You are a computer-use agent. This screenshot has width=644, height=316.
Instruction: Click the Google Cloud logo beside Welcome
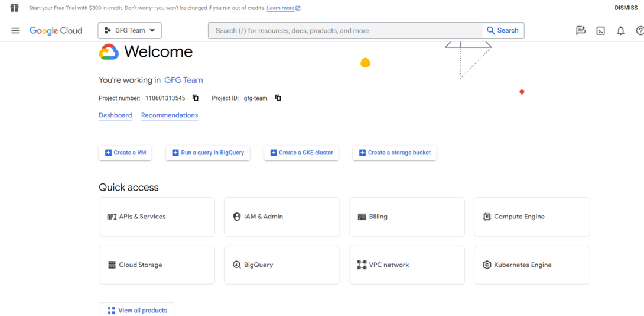point(109,52)
